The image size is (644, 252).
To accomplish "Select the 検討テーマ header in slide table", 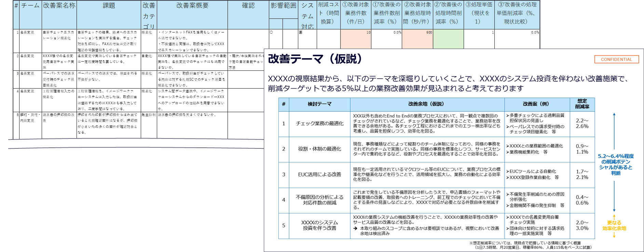I will (319, 104).
